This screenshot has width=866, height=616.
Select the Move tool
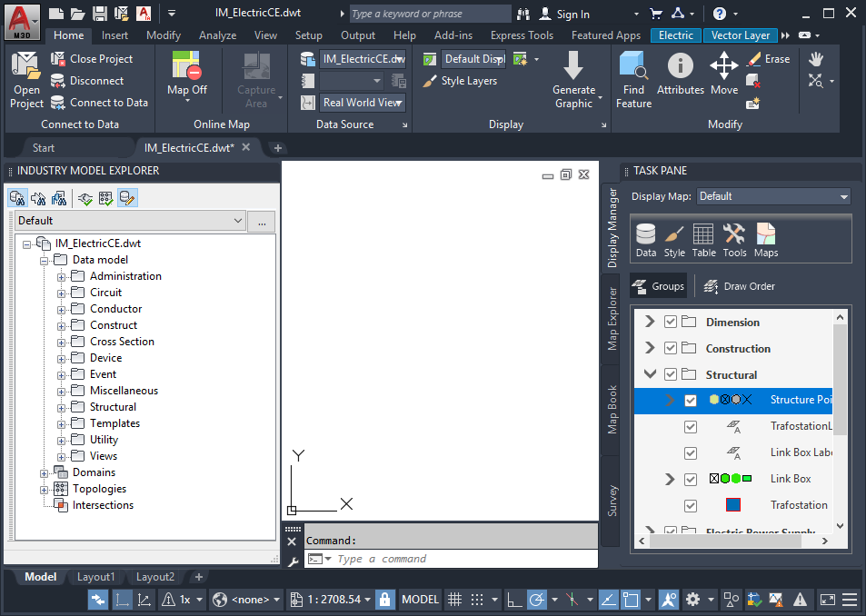point(724,74)
